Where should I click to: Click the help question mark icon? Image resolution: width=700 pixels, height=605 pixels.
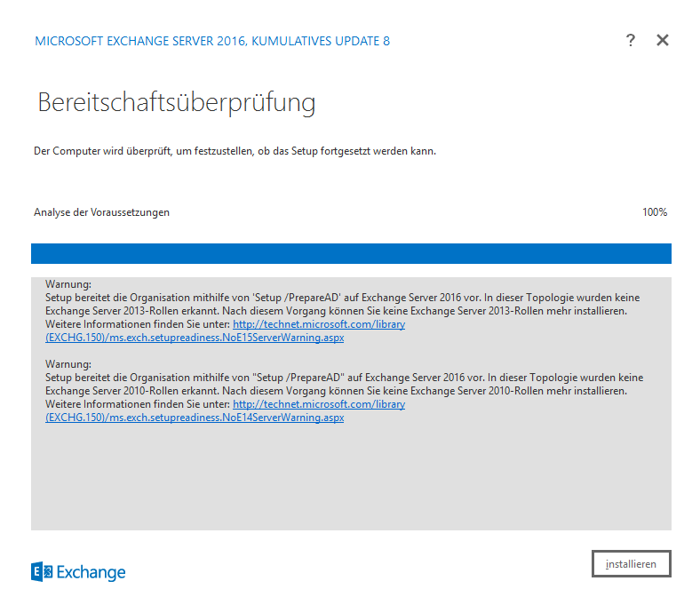pos(630,40)
